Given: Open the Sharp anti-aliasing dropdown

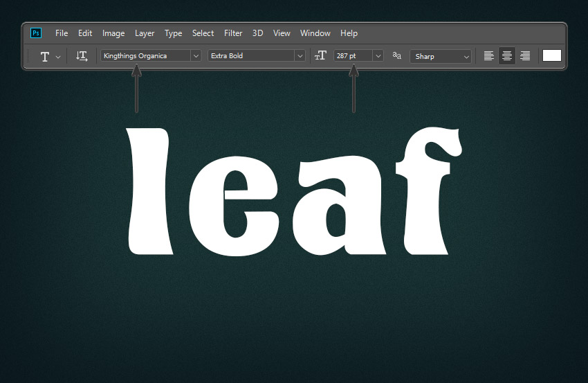Looking at the screenshot, I should click(441, 56).
